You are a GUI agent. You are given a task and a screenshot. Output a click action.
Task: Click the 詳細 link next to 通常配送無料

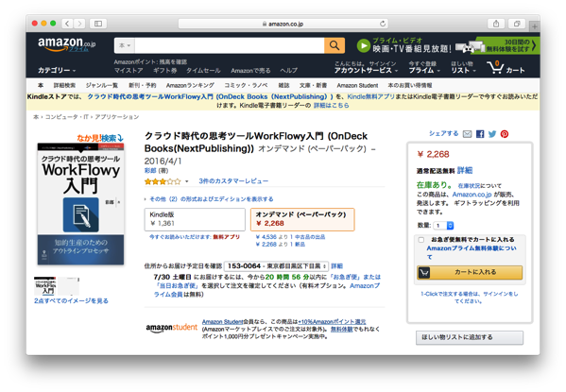(465, 170)
